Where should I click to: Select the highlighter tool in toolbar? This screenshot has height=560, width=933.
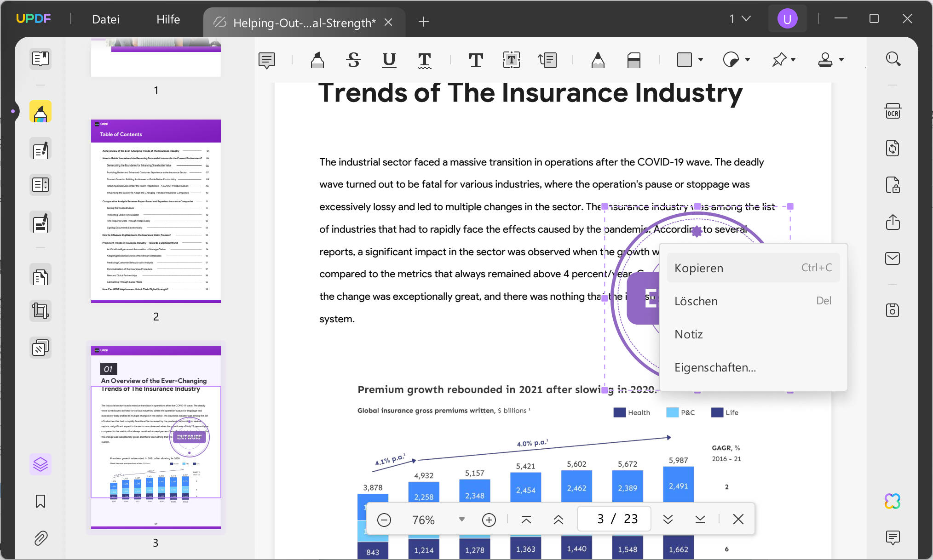317,60
